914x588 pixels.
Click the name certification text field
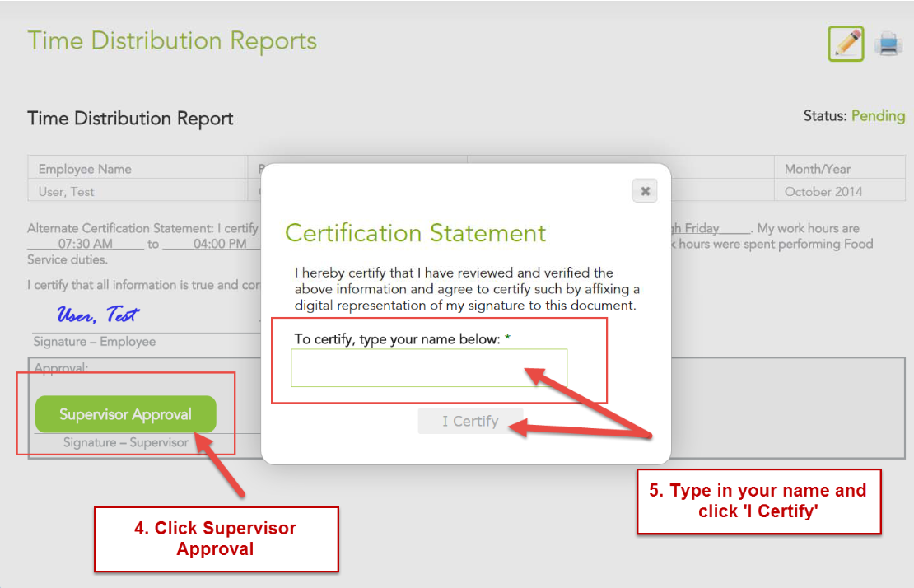429,368
